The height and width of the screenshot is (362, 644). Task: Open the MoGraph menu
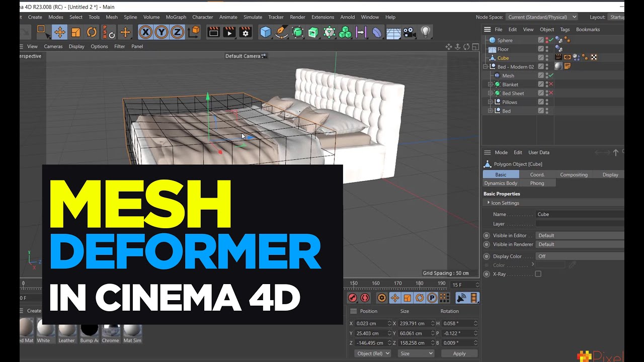[x=176, y=17]
